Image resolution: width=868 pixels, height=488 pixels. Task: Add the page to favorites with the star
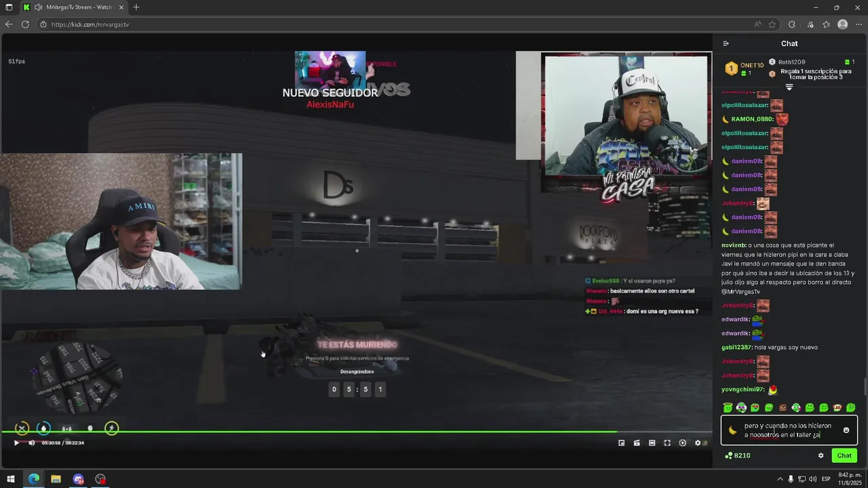[772, 24]
